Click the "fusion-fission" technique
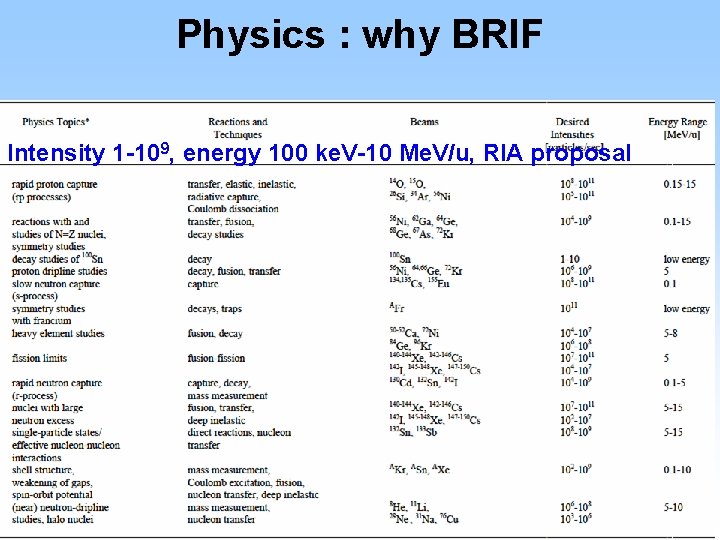720x540 pixels. point(216,358)
